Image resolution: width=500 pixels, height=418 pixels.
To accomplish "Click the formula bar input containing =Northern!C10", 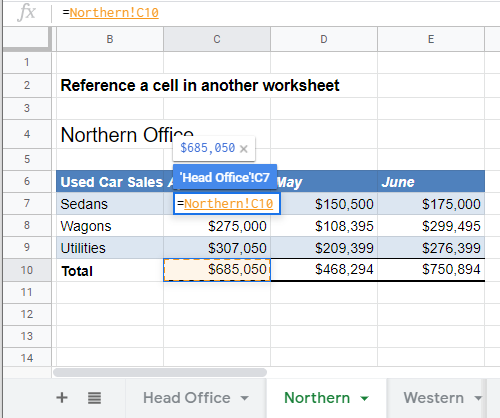I will [277, 13].
